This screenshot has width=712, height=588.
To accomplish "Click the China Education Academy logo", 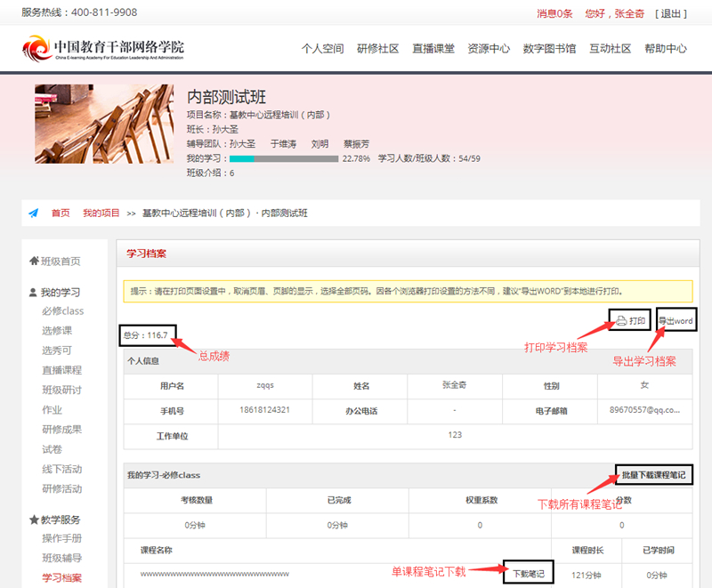I will click(103, 48).
